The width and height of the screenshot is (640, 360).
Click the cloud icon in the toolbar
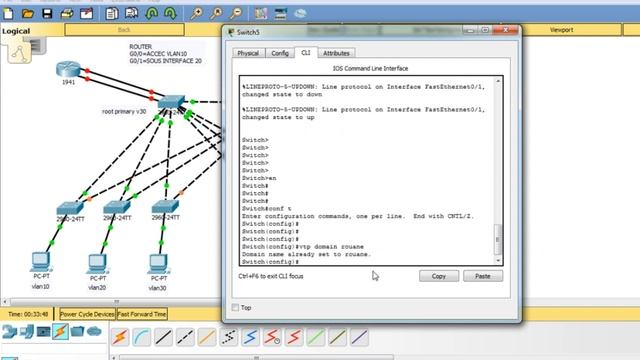point(300,14)
